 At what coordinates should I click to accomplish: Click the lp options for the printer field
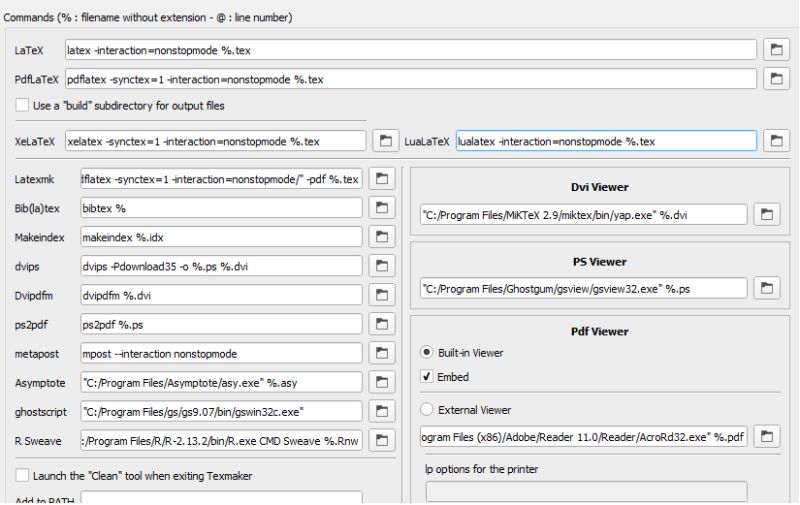pos(587,491)
